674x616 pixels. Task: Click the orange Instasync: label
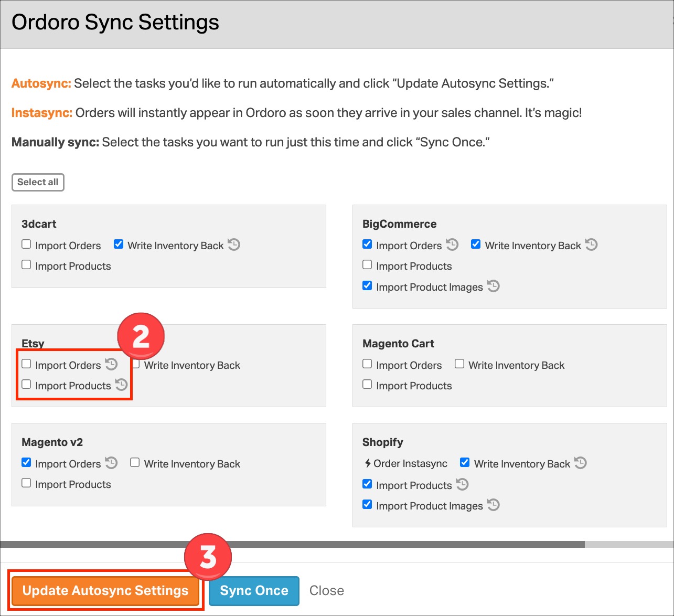point(42,113)
